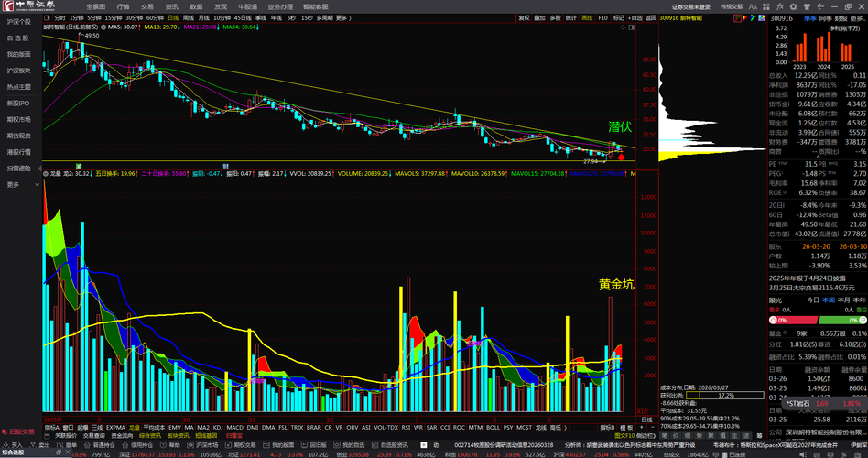Click the 买入 buy icon in bottom toolbar
The image size is (868, 458).
coord(6,445)
